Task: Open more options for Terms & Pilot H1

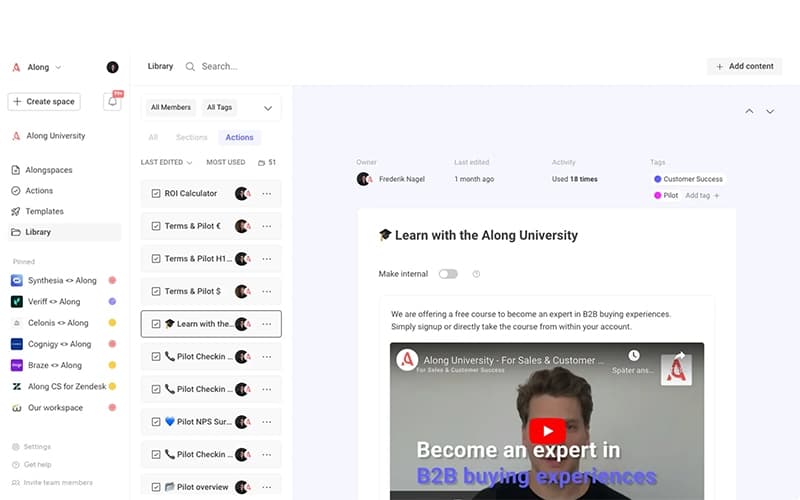Action: click(266, 259)
